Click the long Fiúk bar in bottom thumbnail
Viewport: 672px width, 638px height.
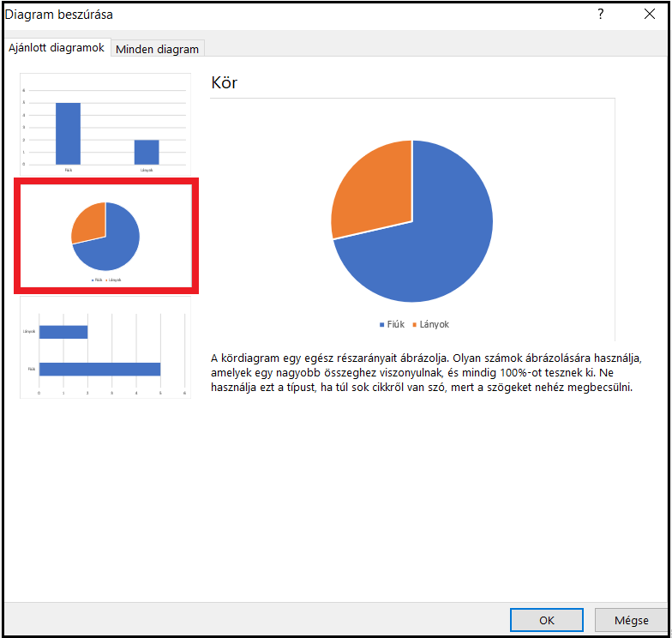99,369
